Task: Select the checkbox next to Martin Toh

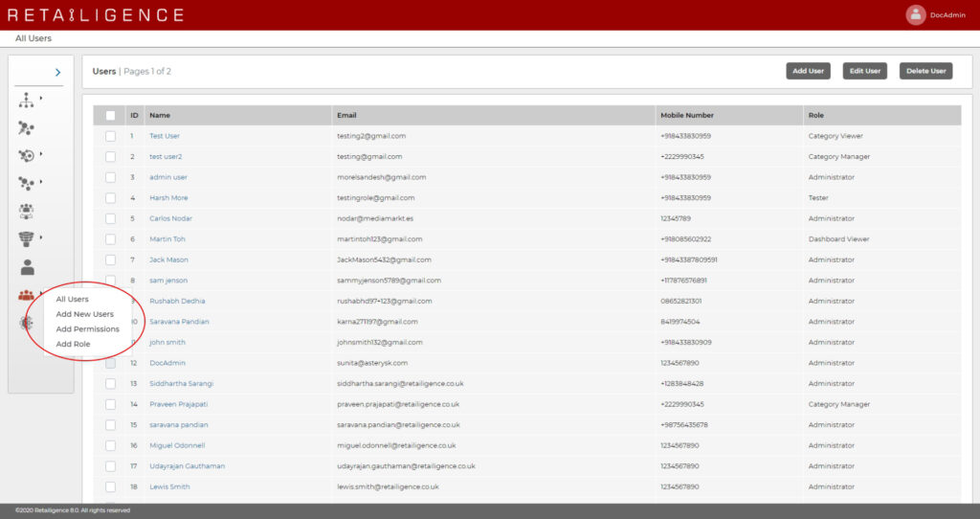Action: point(110,239)
